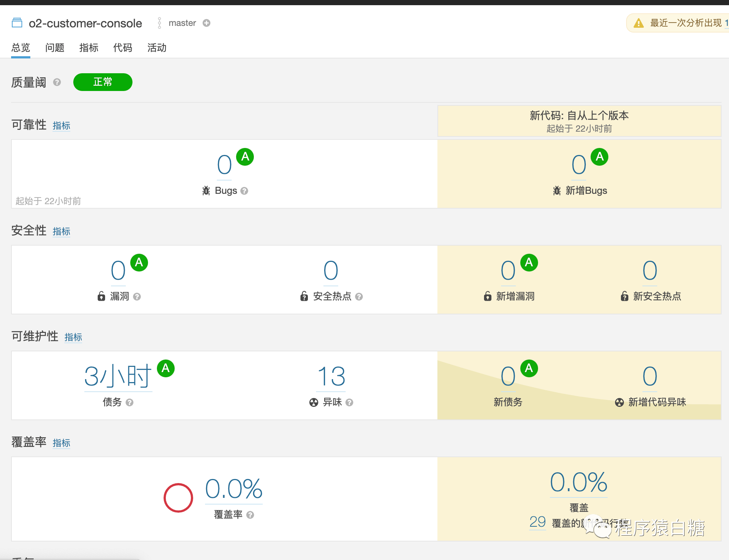Screen dimensions: 729x560
Task: Click the help icon beside 漏洞
Action: coord(137,297)
